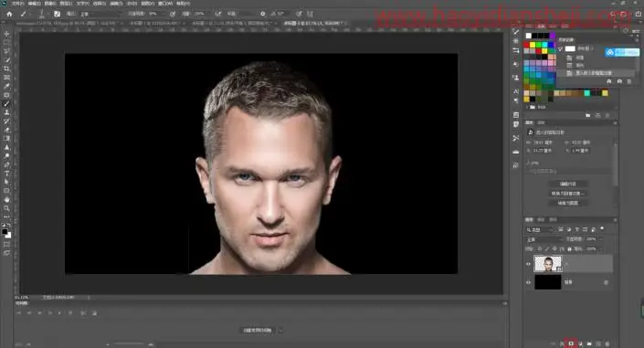644x348 pixels.
Task: Toggle visibility of the black background layer
Action: pos(528,282)
